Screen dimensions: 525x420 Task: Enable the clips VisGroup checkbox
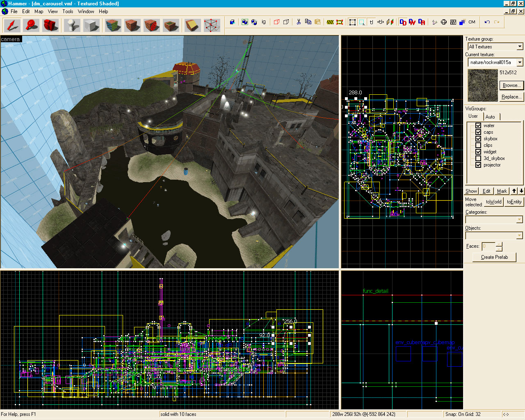478,145
